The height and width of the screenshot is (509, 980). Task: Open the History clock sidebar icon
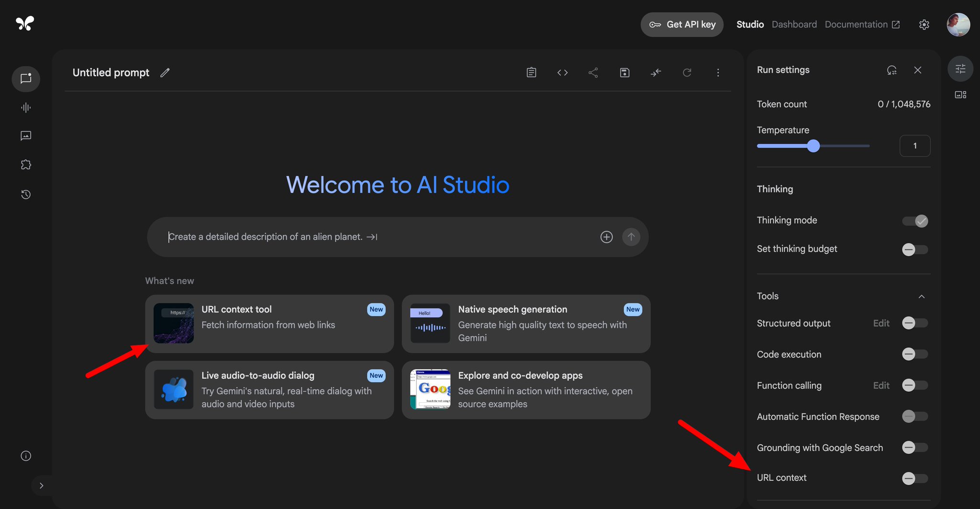click(26, 194)
